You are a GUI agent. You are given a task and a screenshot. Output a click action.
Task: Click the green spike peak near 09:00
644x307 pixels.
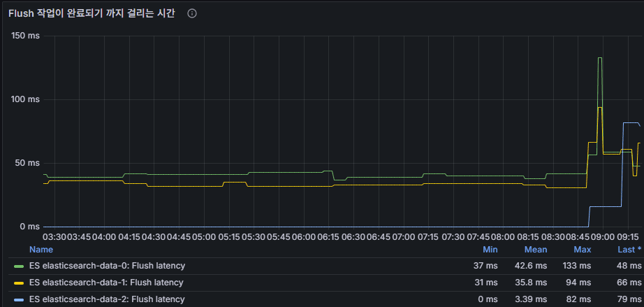click(599, 58)
